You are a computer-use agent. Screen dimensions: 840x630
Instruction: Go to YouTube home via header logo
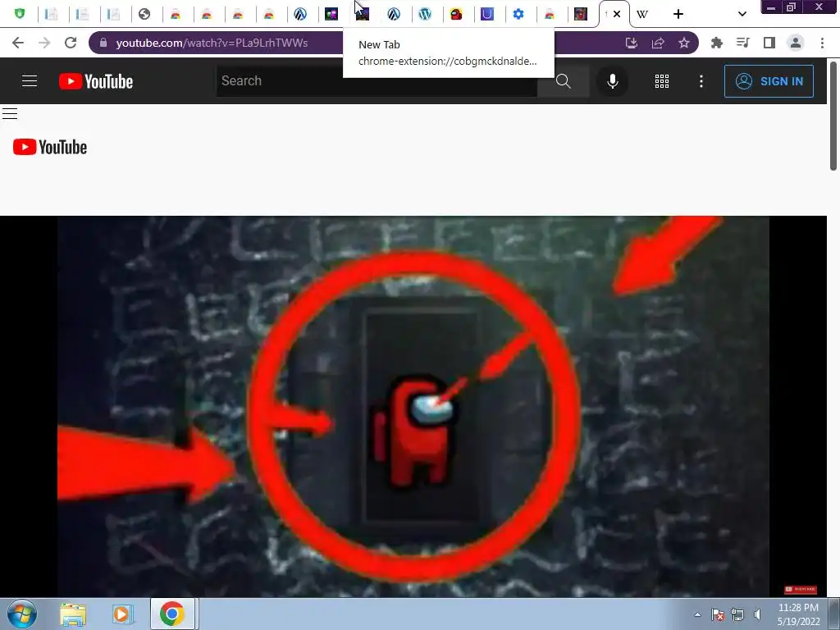pos(96,81)
